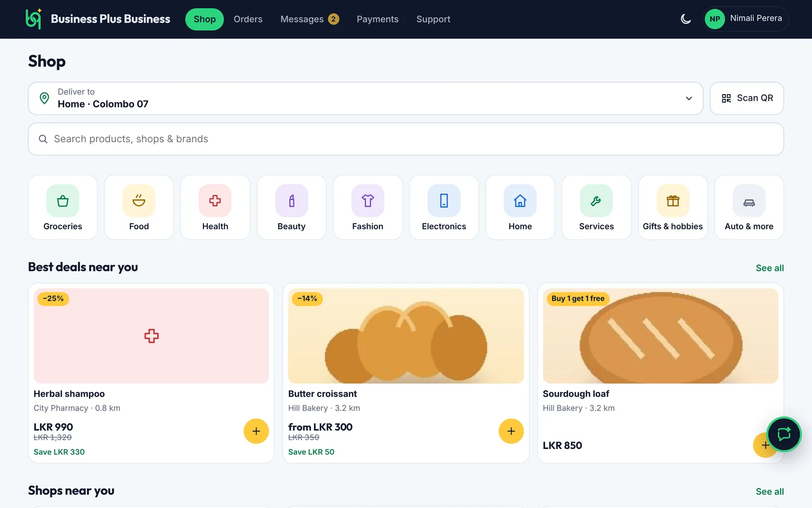Click the Scan QR button
The image size is (812, 508).
[747, 99]
